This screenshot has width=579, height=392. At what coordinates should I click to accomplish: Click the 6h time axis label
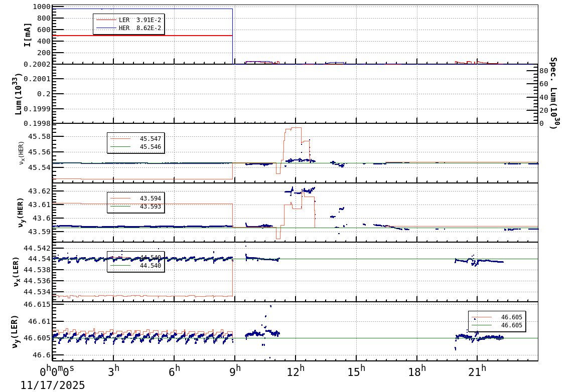click(174, 370)
